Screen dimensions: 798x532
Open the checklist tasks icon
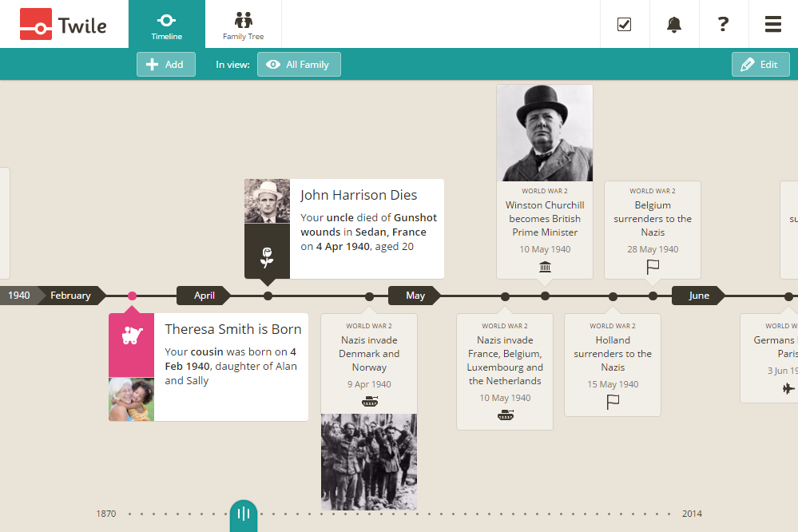click(625, 24)
